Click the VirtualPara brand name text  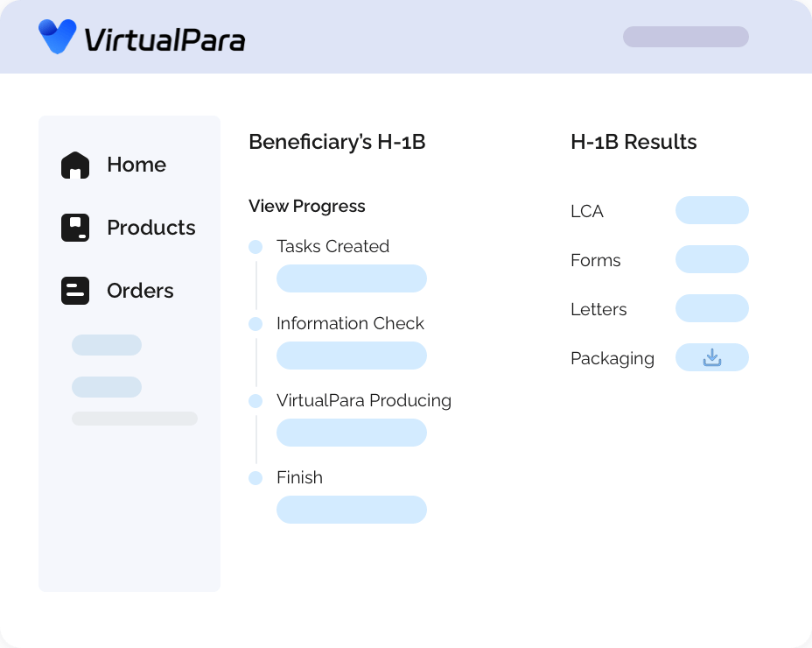point(164,40)
